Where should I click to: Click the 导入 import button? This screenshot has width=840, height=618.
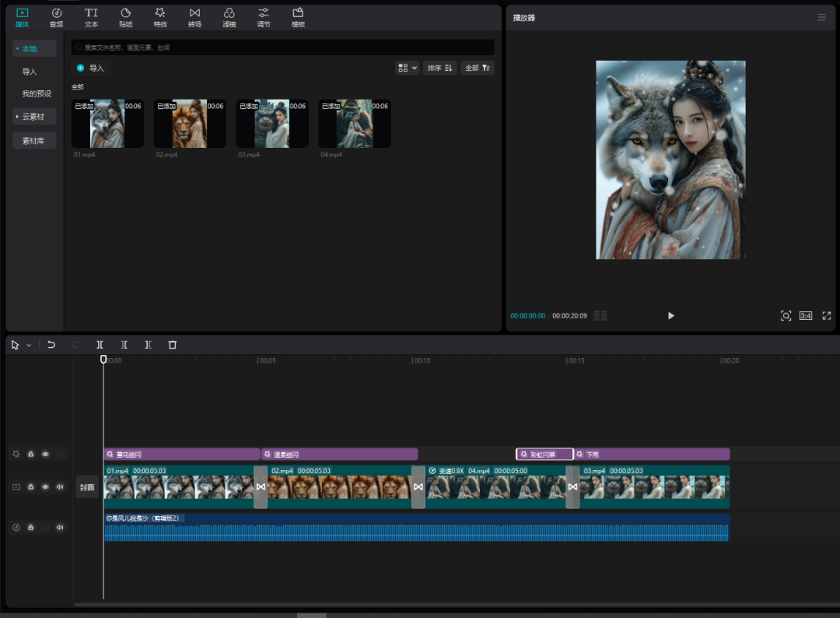click(x=91, y=68)
